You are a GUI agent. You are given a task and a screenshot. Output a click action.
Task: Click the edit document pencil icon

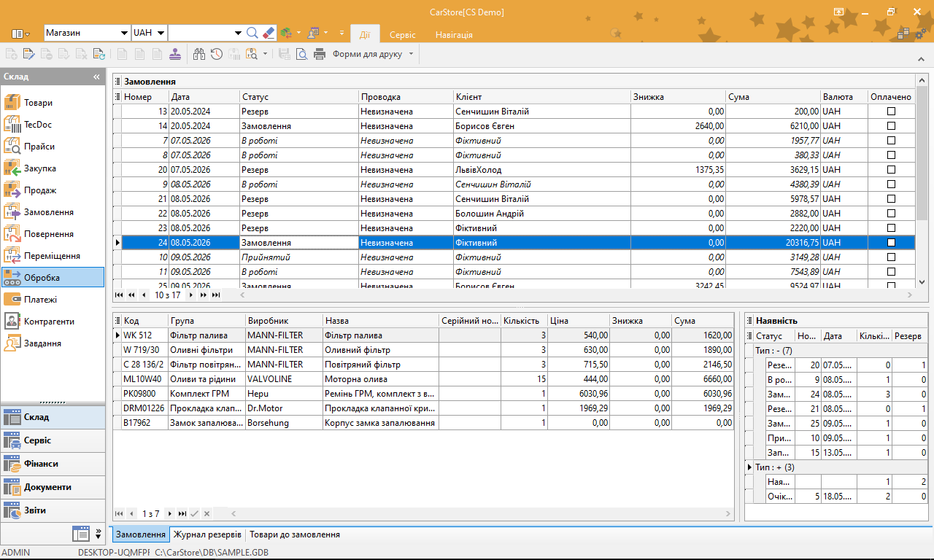(28, 54)
